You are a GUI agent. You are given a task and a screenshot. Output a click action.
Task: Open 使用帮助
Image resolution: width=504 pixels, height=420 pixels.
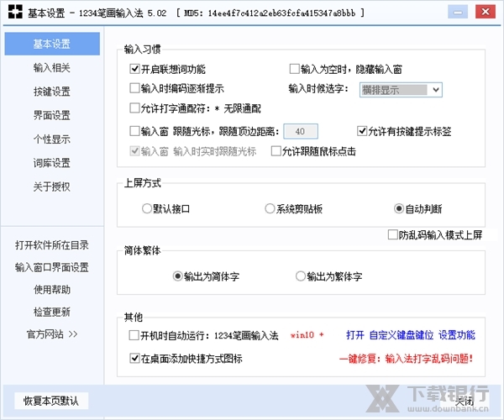52,290
